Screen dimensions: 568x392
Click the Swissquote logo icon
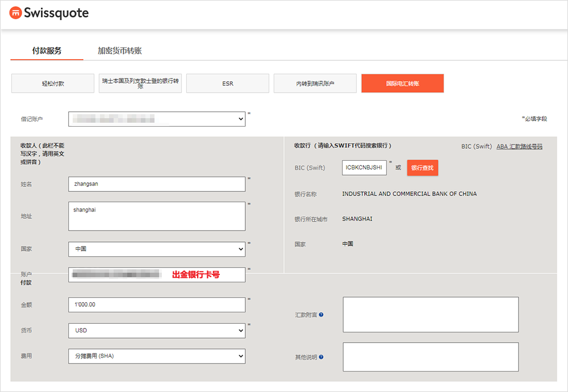point(15,13)
